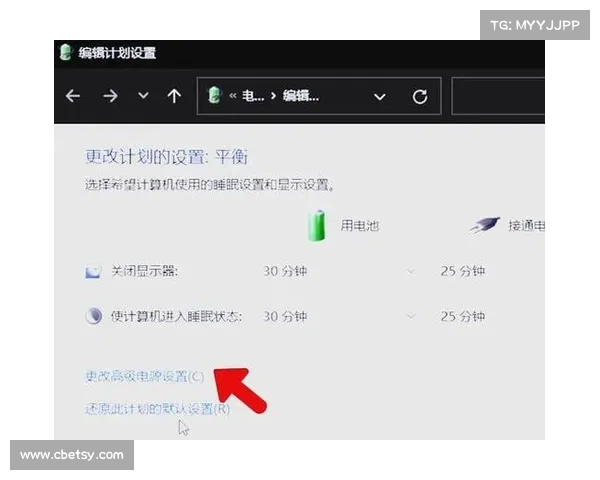Screen dimensions: 600x480
Task: Click the 用电池 column label
Action: [x=360, y=225]
